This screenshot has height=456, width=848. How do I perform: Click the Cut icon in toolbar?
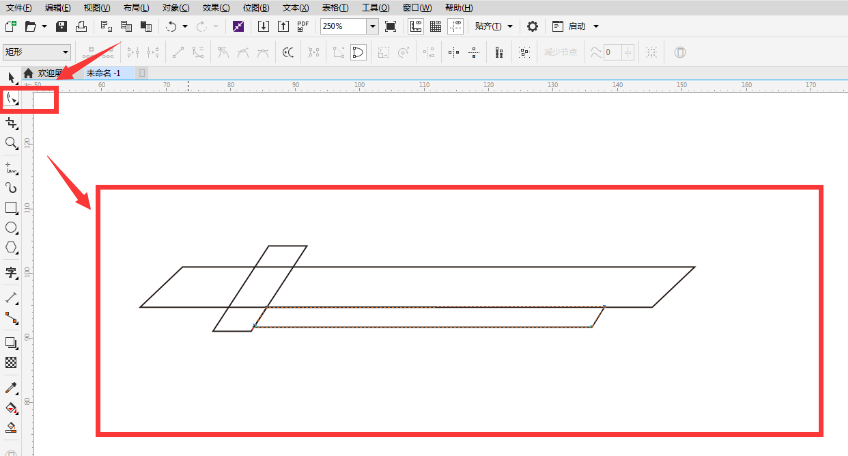(106, 26)
